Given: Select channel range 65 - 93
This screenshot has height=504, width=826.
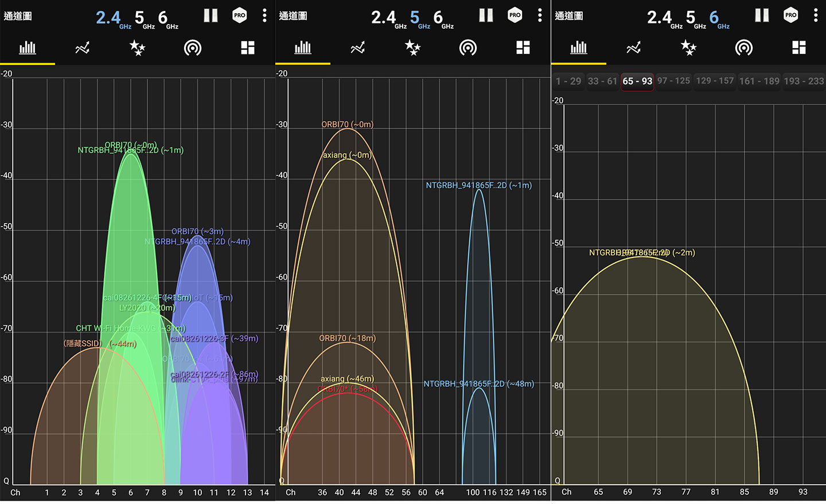Looking at the screenshot, I should tap(637, 81).
